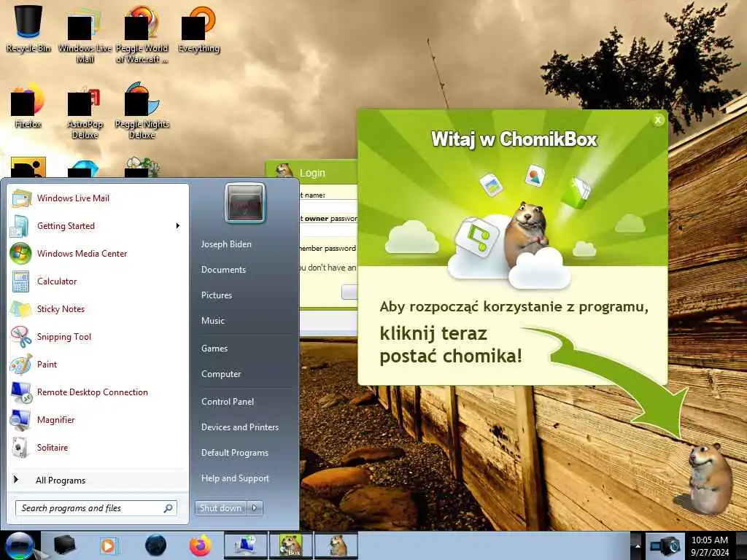Click the Firefox taskbar icon
This screenshot has width=747, height=560.
pyautogui.click(x=201, y=545)
